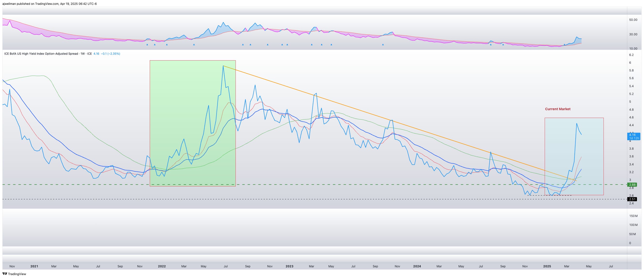Click the 2025 label on time axis
644x278 pixels.
(x=547, y=266)
